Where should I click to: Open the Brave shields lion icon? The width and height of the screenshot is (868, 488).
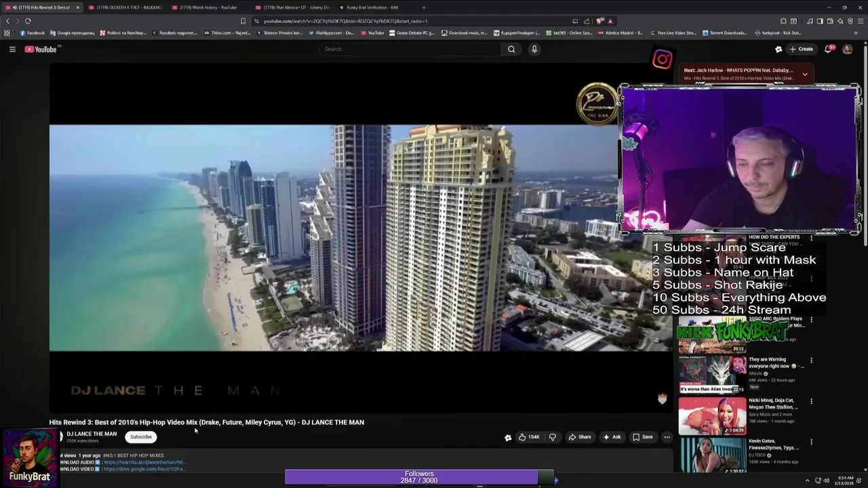point(599,21)
